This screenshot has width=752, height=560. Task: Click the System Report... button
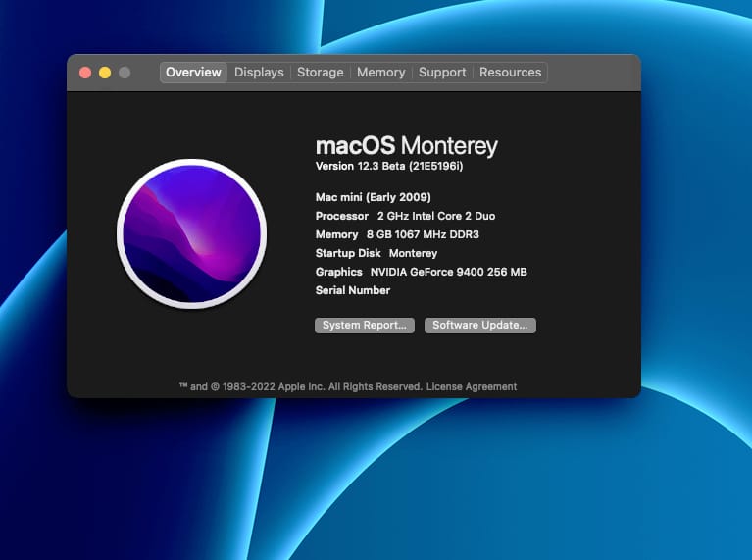click(x=365, y=326)
